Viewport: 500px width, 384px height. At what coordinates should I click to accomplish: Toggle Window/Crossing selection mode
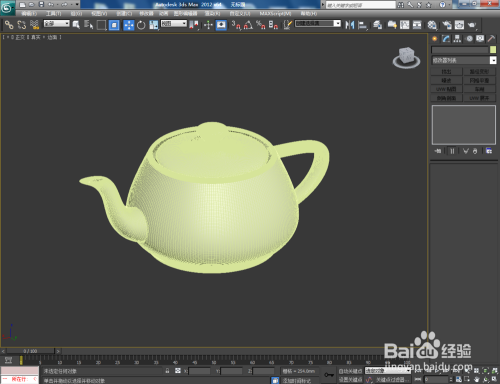point(114,25)
